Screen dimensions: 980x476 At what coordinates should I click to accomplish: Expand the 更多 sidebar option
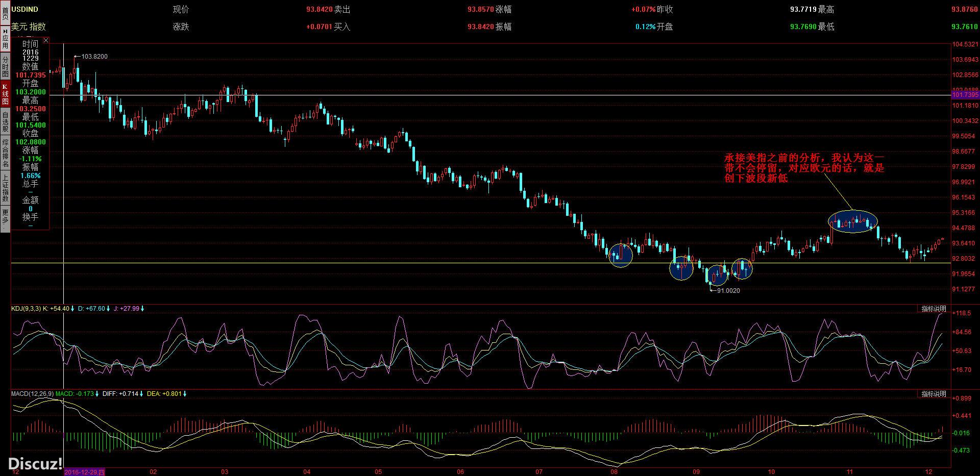(x=5, y=218)
